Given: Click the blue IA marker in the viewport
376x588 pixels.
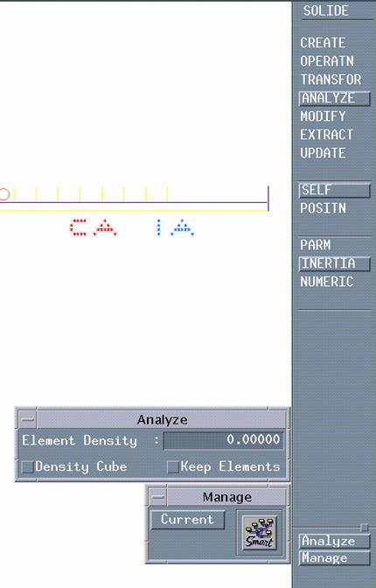Looking at the screenshot, I should pos(175,227).
